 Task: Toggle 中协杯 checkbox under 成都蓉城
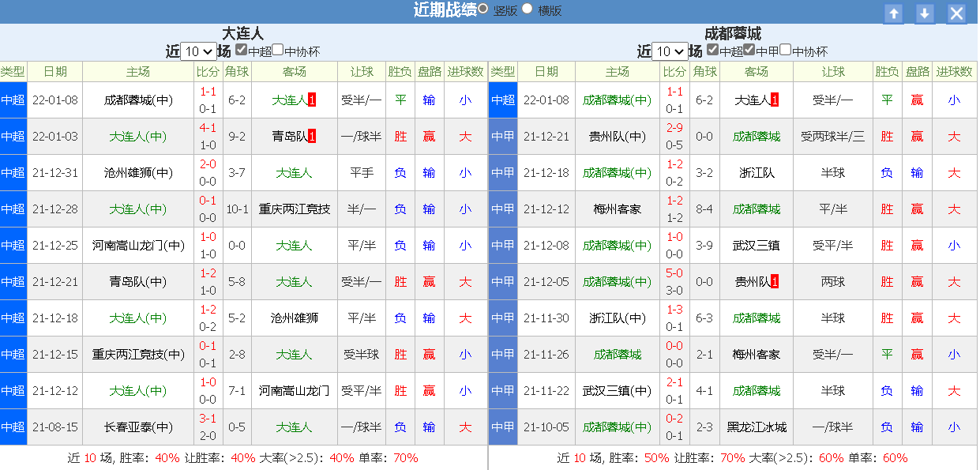pos(785,49)
